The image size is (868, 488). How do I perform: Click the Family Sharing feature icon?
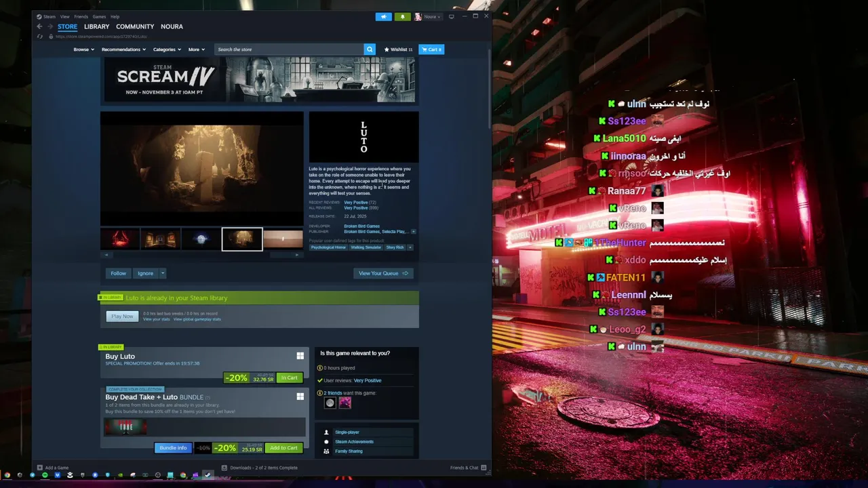coord(326,451)
